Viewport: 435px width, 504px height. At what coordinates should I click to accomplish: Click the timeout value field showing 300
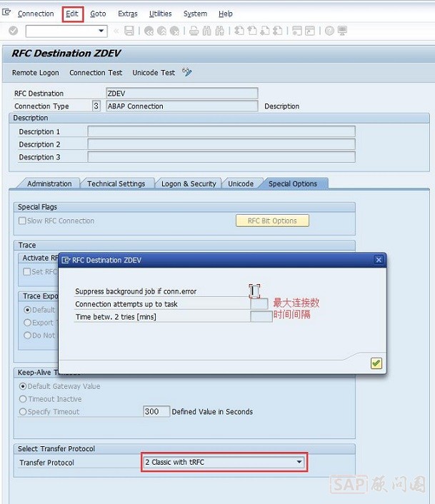click(156, 411)
